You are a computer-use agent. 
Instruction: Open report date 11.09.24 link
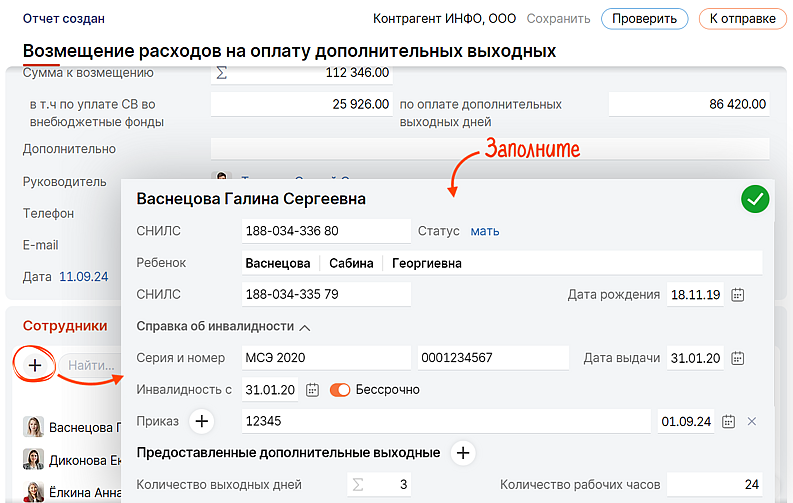click(83, 277)
